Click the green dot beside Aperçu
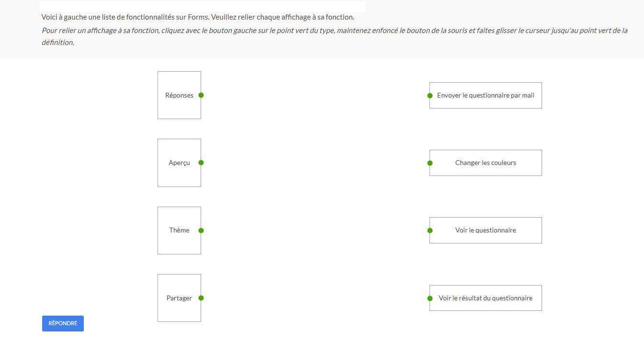 [x=201, y=163]
